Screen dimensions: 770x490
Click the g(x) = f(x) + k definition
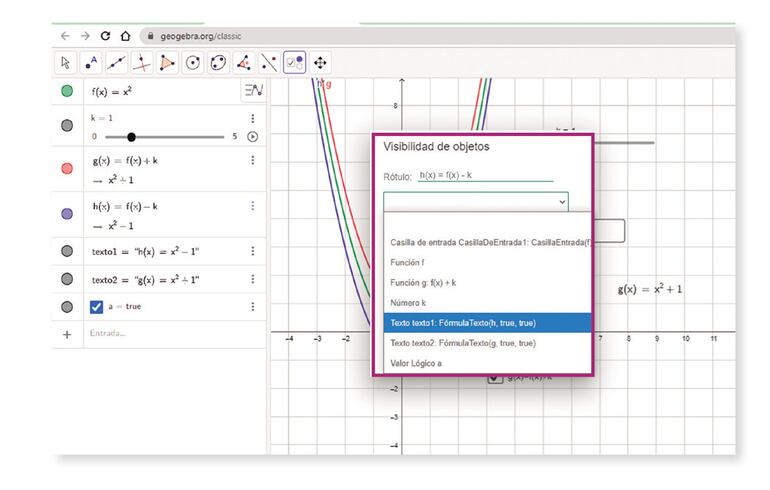coord(125,161)
